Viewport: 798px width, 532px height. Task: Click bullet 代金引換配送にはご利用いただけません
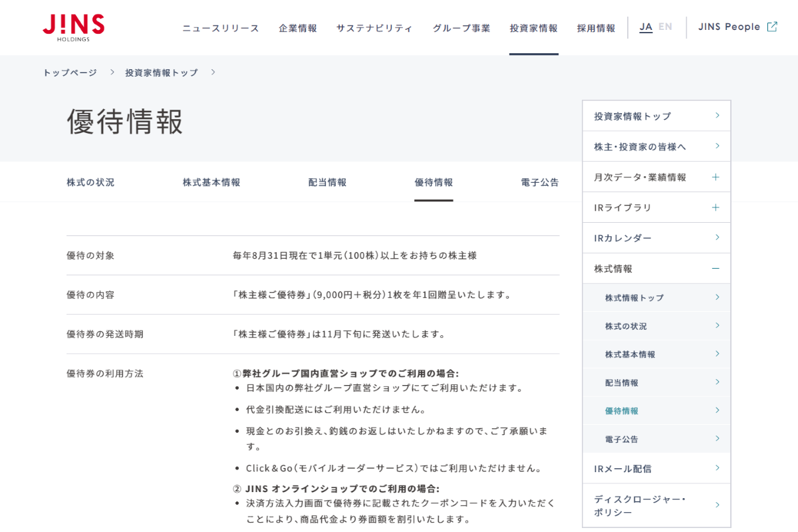pos(336,409)
